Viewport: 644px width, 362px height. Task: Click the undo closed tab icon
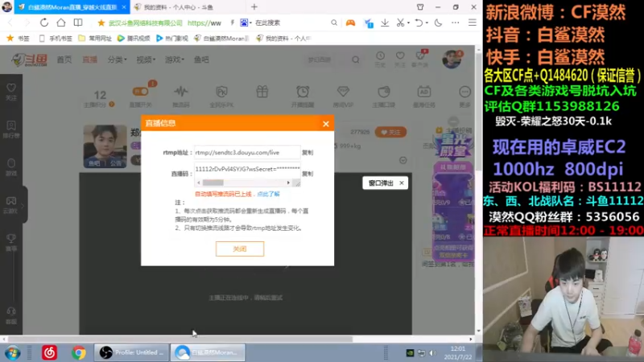click(x=419, y=23)
